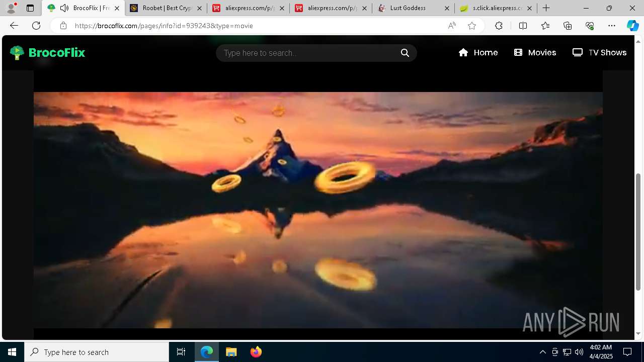The width and height of the screenshot is (644, 362).
Task: Open Split screen view
Action: click(523, 26)
